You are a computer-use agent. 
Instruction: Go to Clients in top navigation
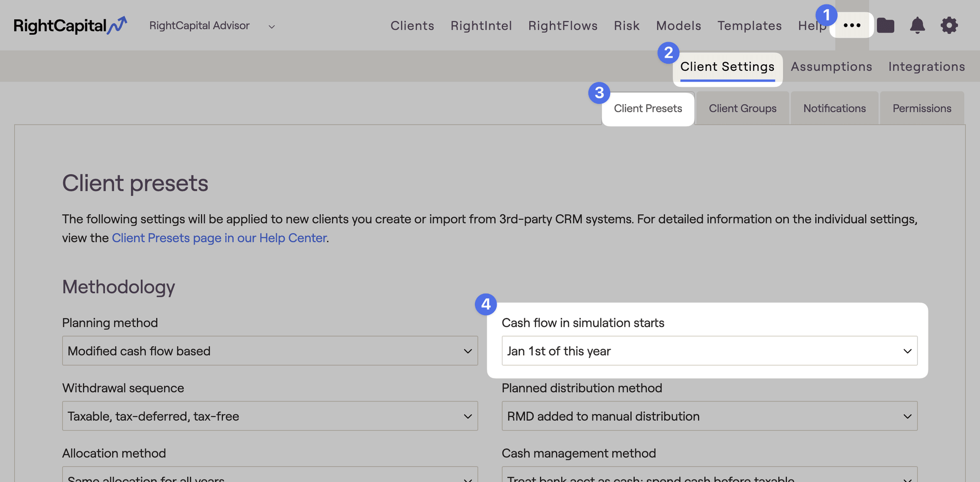[x=412, y=26]
